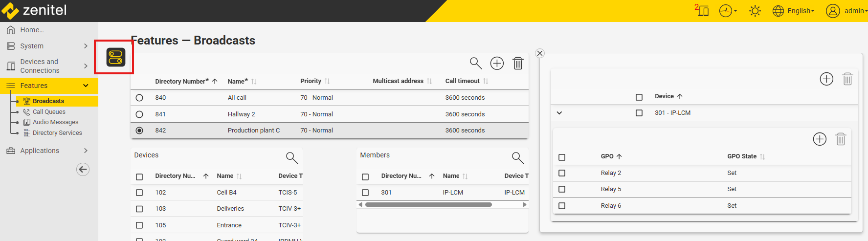
Task: Toggle the light/dark theme sun icon
Action: tap(755, 11)
